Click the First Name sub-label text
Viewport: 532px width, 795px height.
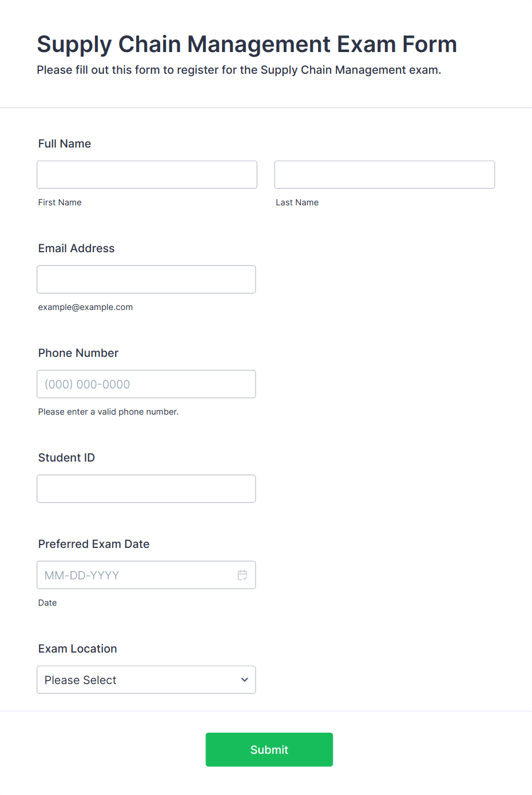60,202
